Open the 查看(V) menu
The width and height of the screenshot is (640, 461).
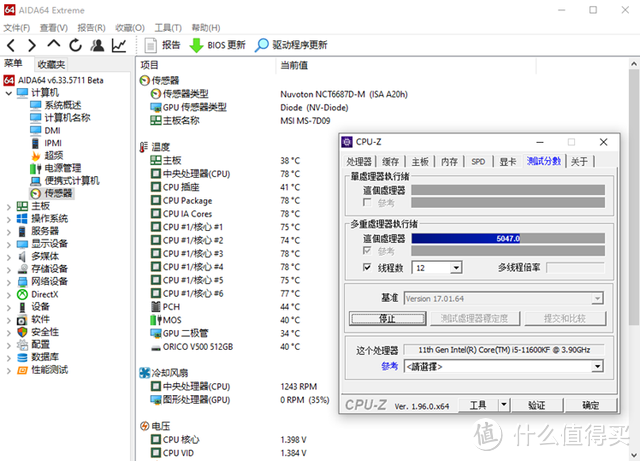coord(53,28)
